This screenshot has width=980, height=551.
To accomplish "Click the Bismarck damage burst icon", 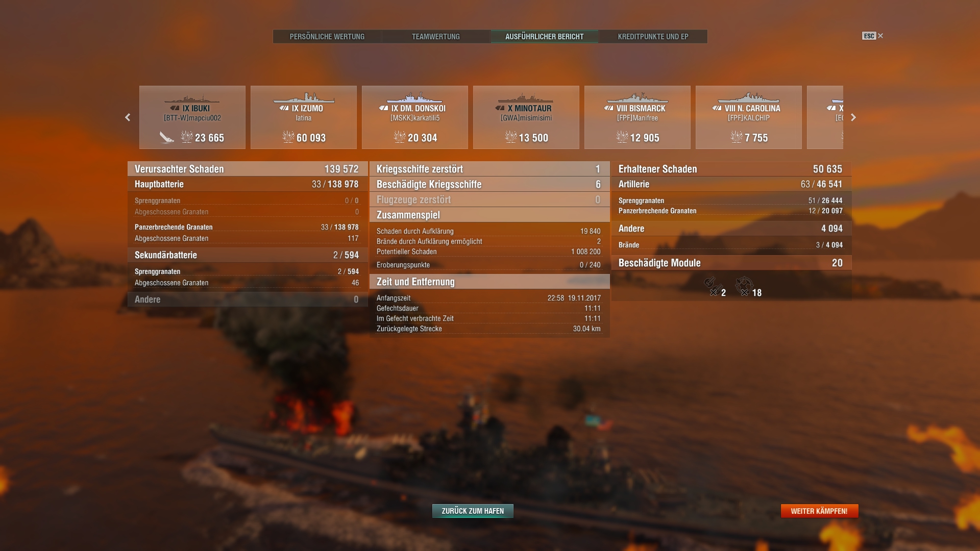I will (622, 137).
